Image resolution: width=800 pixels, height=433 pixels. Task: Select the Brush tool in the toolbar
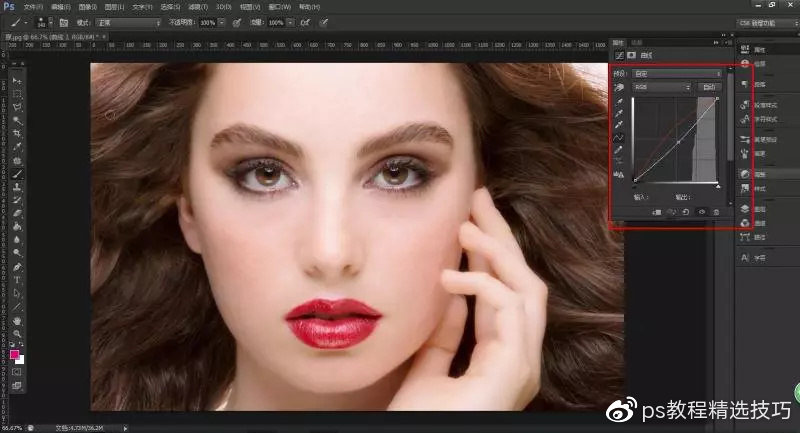coord(17,173)
